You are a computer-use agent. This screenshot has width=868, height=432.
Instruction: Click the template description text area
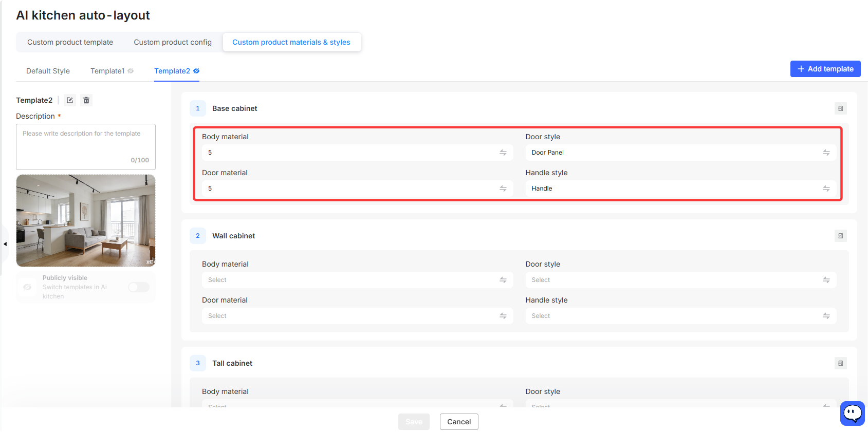(x=86, y=147)
